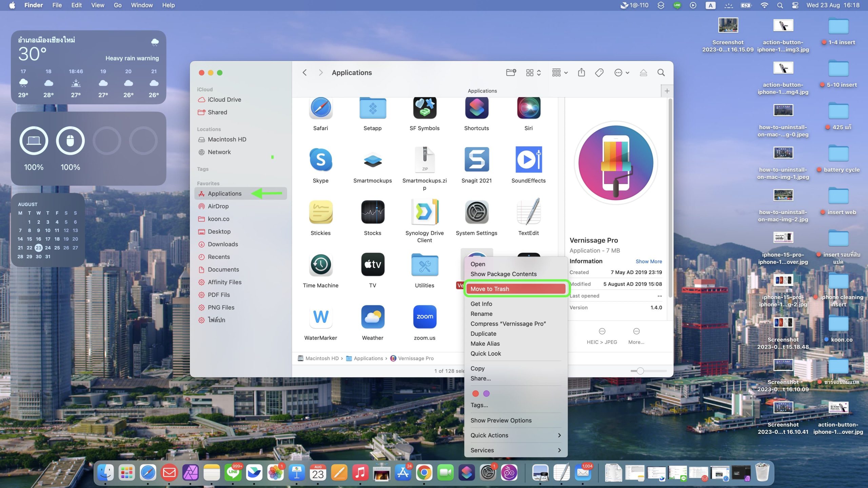Viewport: 868px width, 488px height.
Task: Open Safari from the Dock
Action: point(148,472)
